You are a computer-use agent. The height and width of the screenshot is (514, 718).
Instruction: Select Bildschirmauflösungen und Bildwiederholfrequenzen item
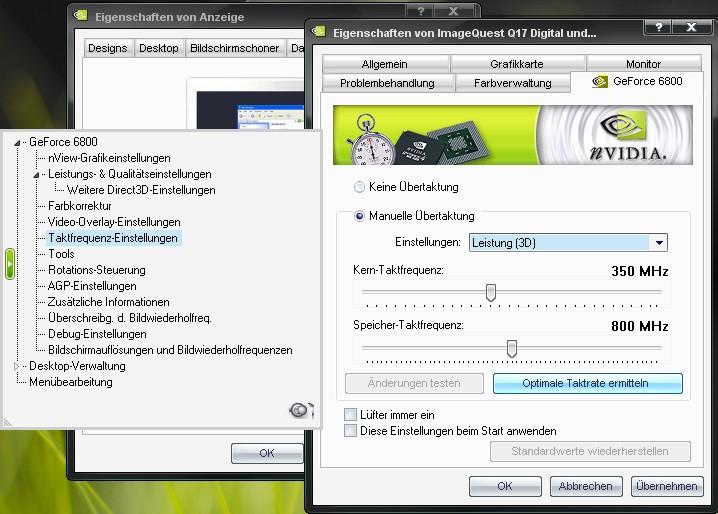point(170,350)
